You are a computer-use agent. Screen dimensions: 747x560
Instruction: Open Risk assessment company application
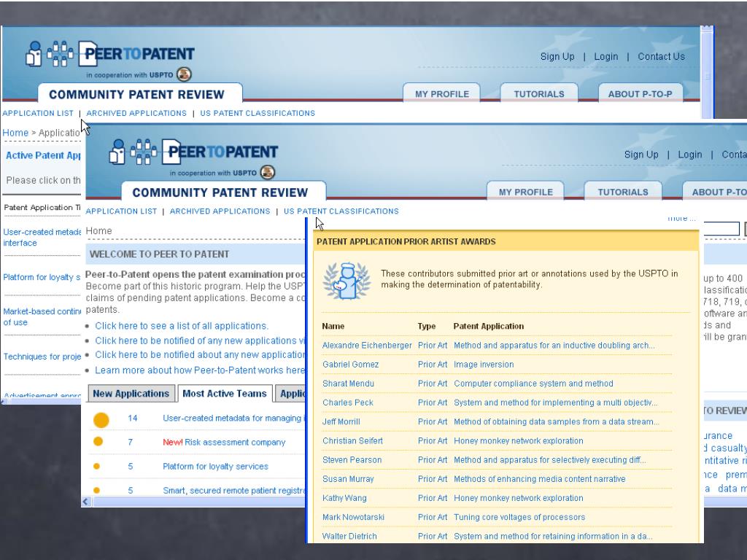(x=235, y=443)
